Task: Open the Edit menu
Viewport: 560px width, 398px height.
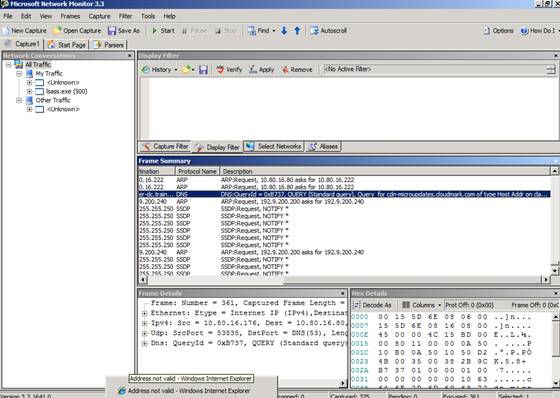Action: click(26, 16)
